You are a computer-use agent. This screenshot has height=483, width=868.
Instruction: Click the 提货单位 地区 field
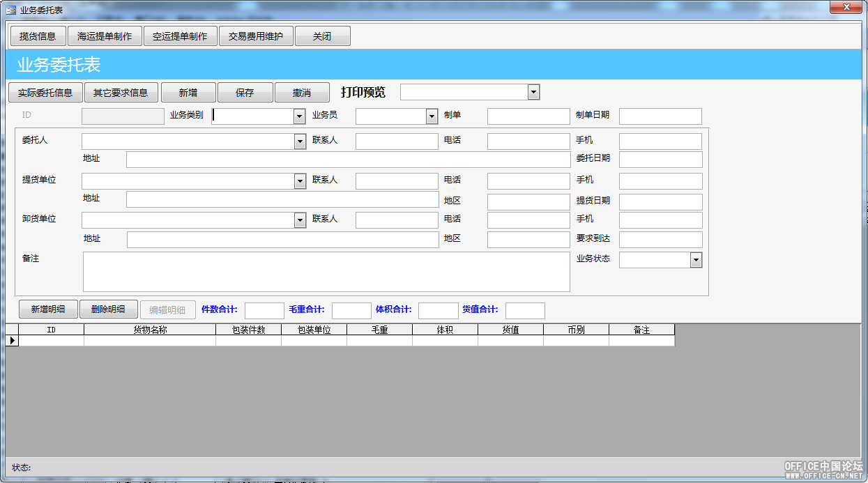pos(528,202)
